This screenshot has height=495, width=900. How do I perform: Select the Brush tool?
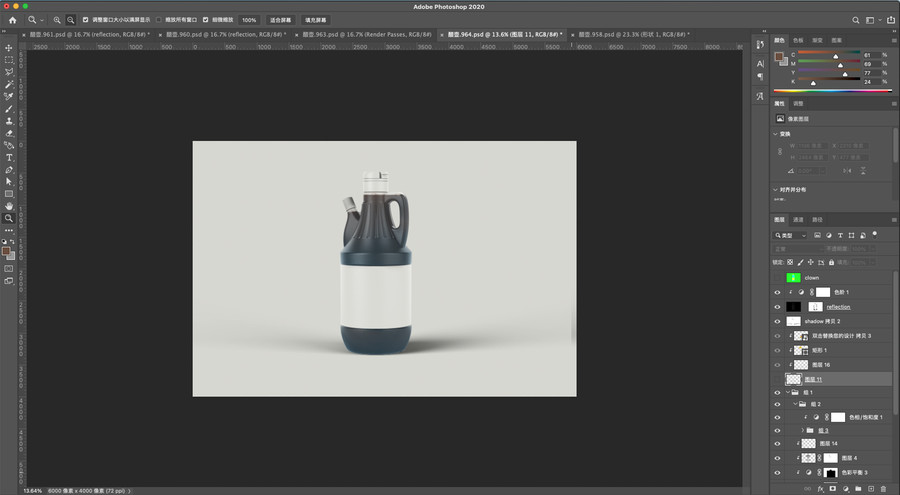[9, 109]
